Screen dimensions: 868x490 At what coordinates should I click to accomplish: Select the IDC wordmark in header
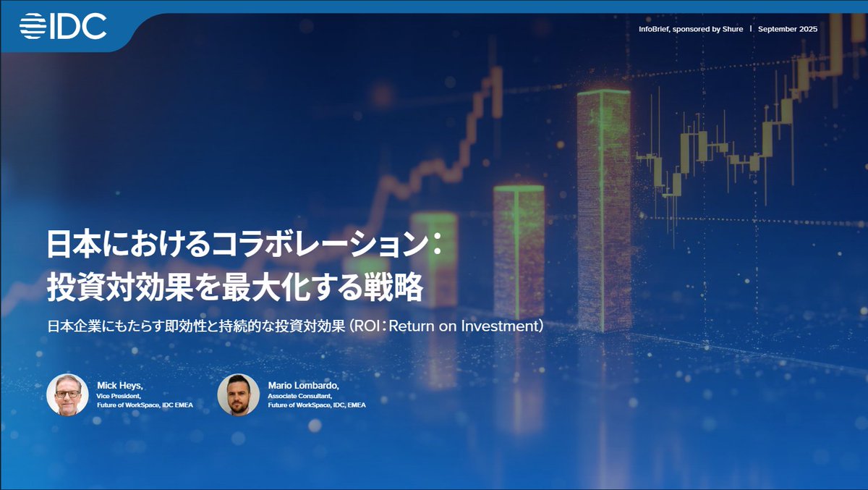[x=80, y=27]
